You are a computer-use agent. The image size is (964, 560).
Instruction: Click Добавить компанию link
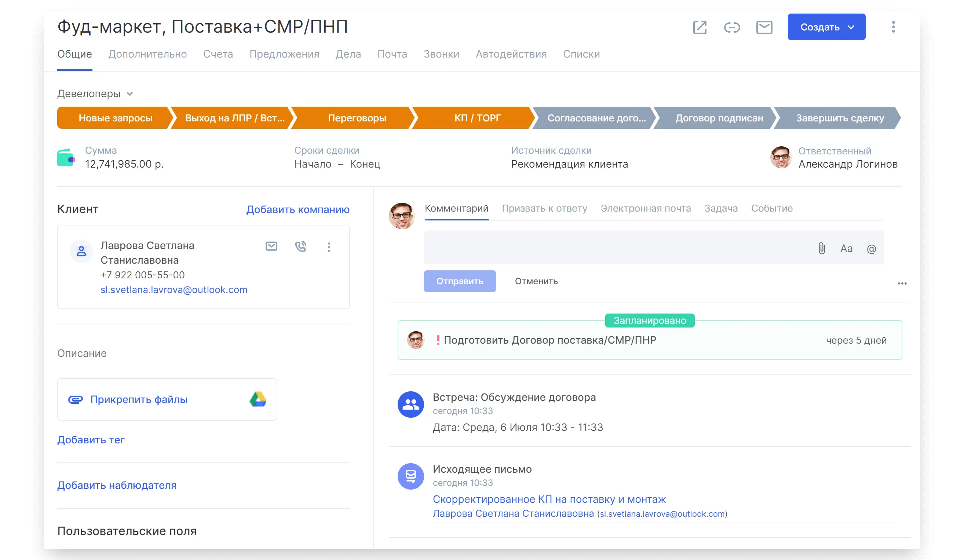click(x=297, y=209)
